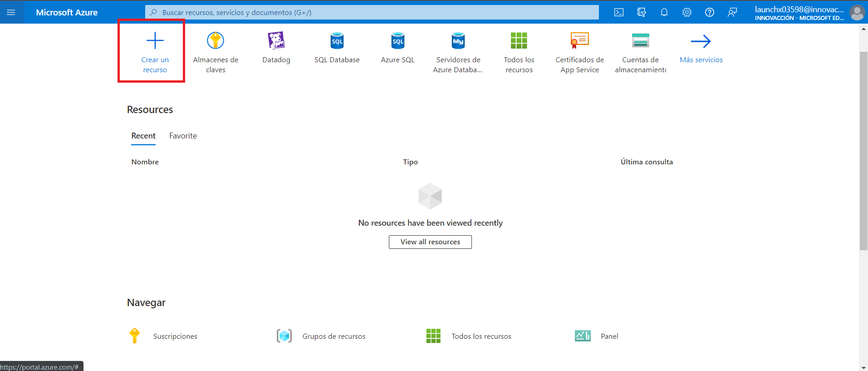The width and height of the screenshot is (868, 371).
Task: Open portal settings gear
Action: [x=687, y=12]
